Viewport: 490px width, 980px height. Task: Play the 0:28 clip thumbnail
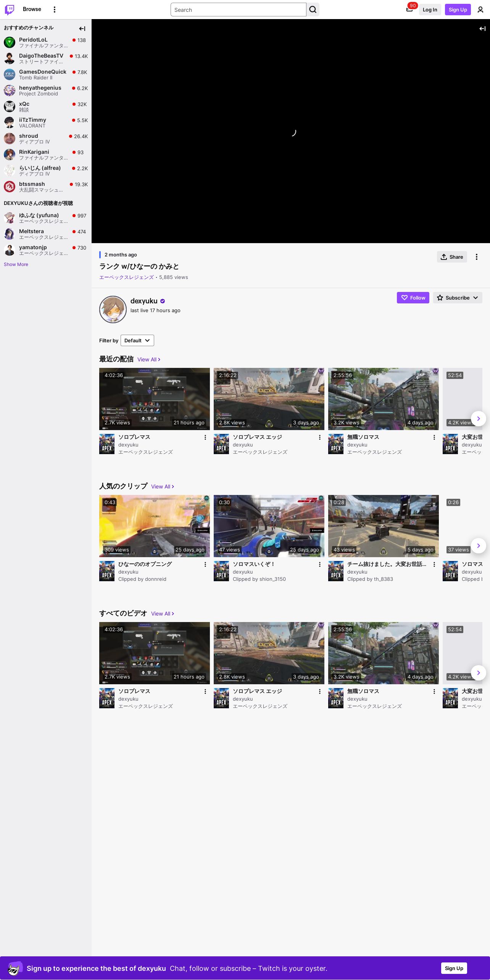(x=384, y=526)
